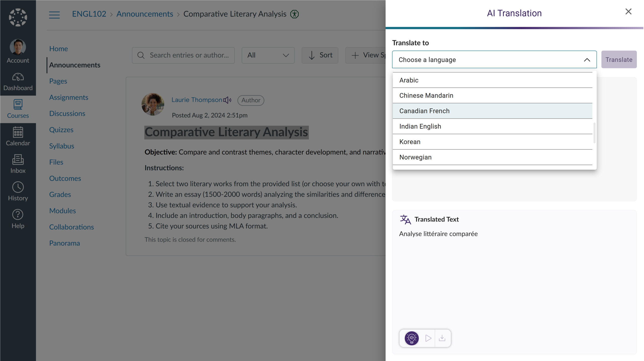Select Arabic from the language list

click(492, 79)
